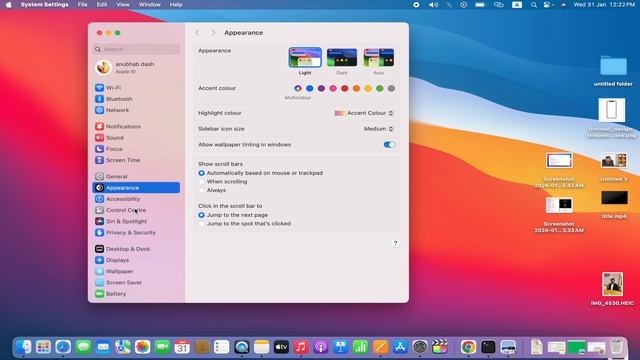Open the View menu
Image resolution: width=640 pixels, height=360 pixels.
click(x=123, y=5)
